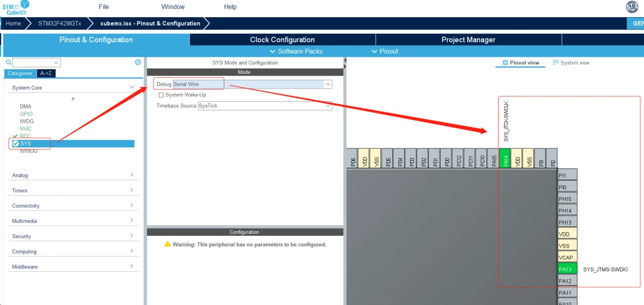644x305 pixels.
Task: Click the warning triangle icon
Action: (167, 244)
